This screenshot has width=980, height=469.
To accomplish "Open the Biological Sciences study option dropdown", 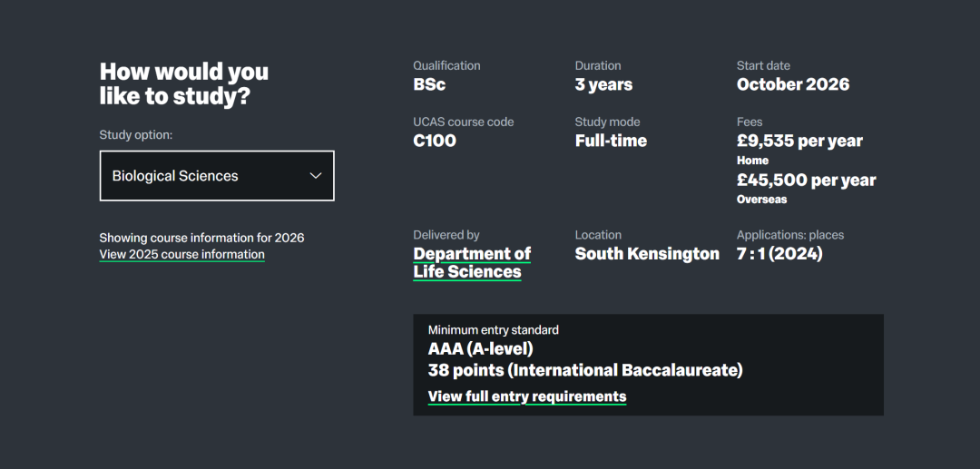I will coord(216,176).
